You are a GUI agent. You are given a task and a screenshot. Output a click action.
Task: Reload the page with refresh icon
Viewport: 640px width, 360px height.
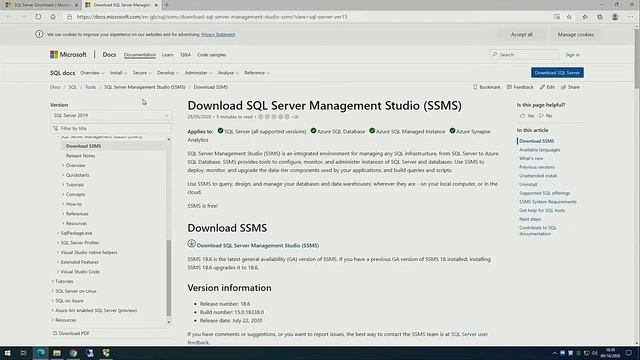(38, 17)
